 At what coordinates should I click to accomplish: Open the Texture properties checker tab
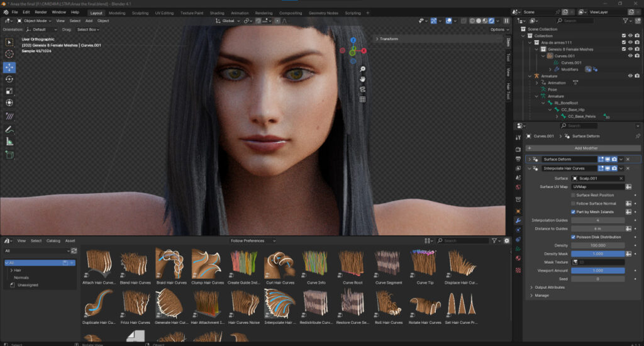[x=518, y=270]
